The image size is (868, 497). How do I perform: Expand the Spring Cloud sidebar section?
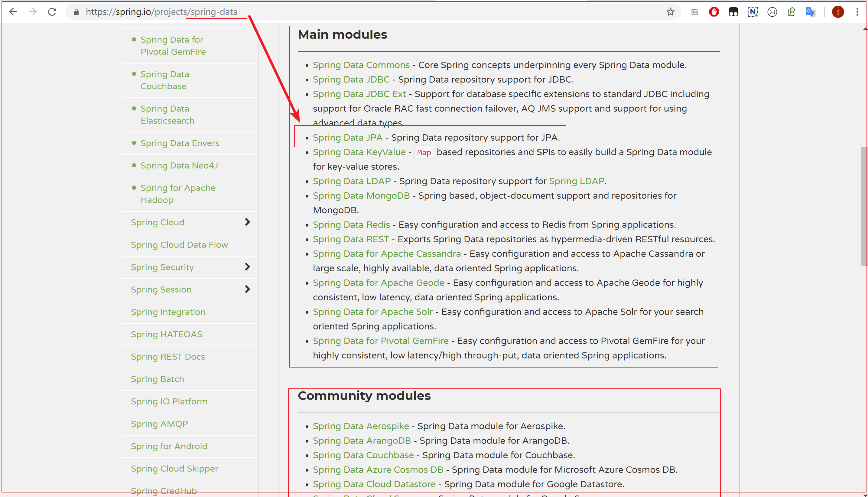pos(248,222)
